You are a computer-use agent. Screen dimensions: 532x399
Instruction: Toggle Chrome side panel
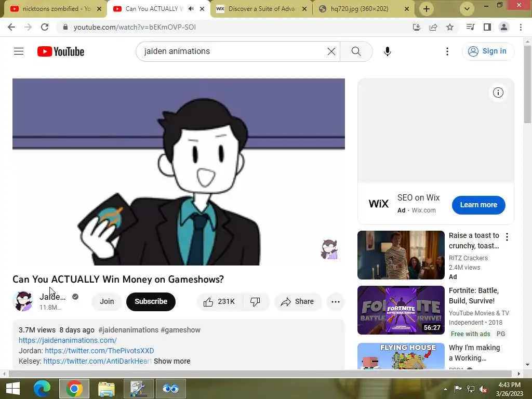tap(487, 27)
